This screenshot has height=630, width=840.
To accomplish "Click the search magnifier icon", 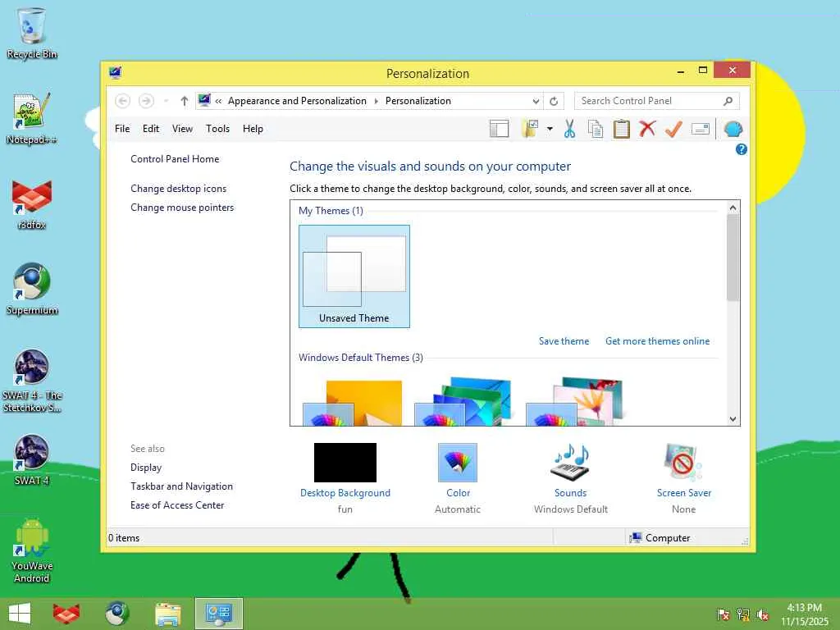I will point(728,101).
